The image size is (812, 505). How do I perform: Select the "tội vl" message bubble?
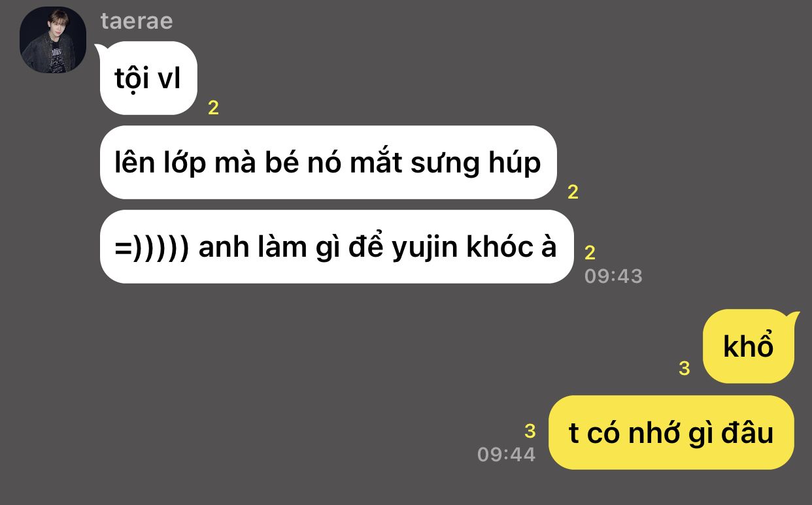148,78
